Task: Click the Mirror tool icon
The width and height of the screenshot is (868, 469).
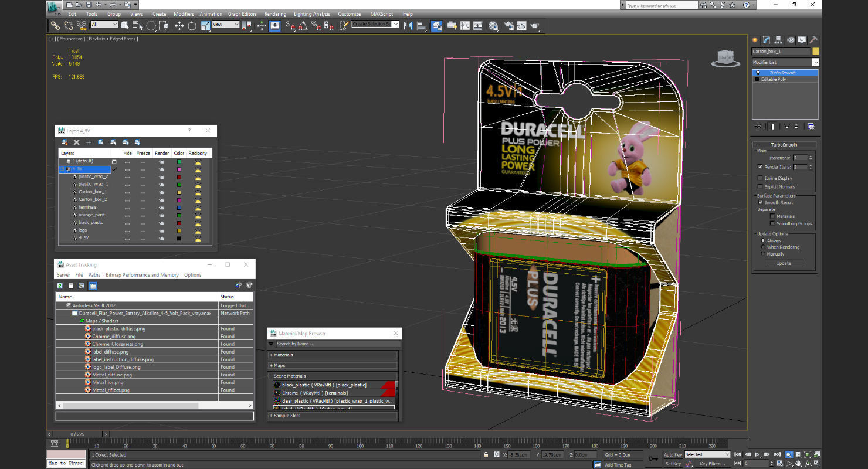Action: point(408,25)
